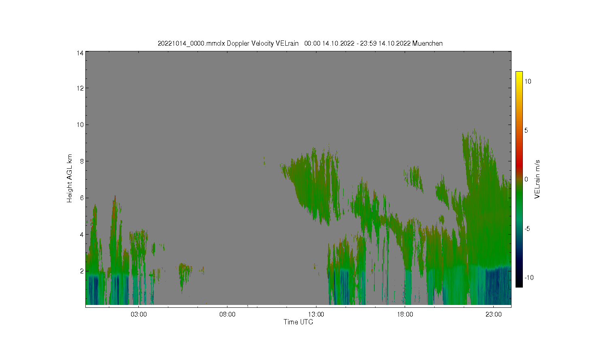Click the 'Time UTC' axis label
Screen dimensions: 607x364
click(x=298, y=322)
